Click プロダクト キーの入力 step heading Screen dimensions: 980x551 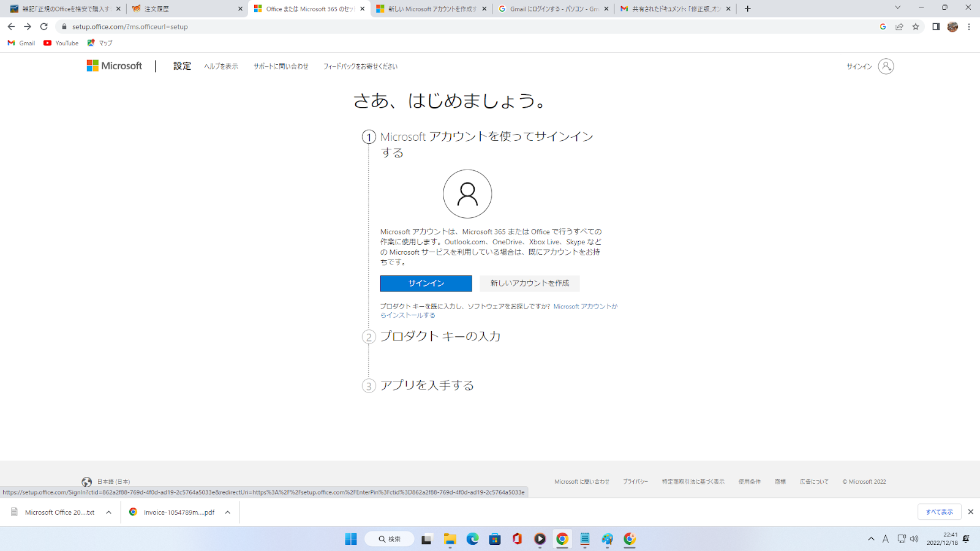[x=440, y=336]
